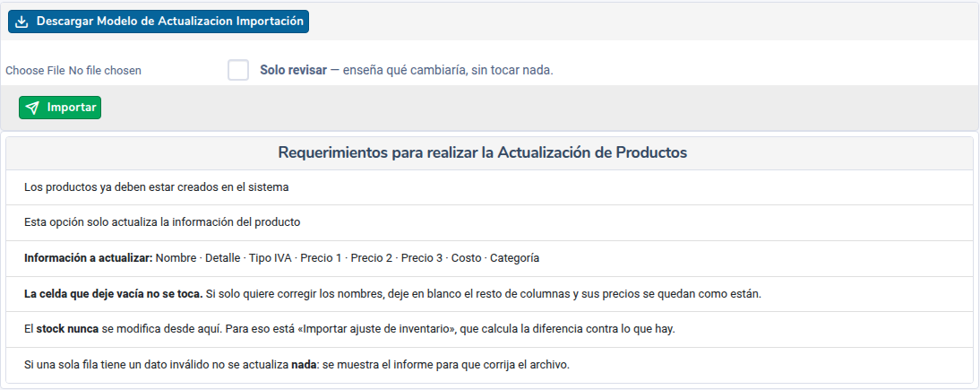Click 'La celda que deje vacía no se toca.' text
Image resolution: width=980 pixels, height=390 pixels.
click(x=114, y=293)
